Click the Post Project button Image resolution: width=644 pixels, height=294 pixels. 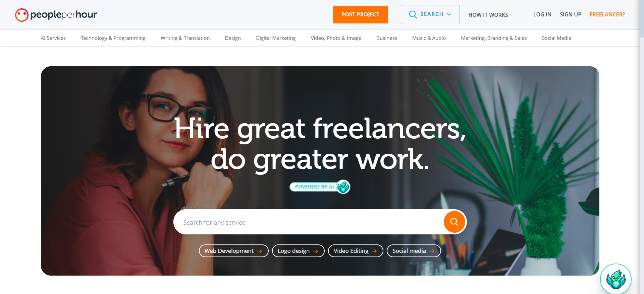coord(360,15)
